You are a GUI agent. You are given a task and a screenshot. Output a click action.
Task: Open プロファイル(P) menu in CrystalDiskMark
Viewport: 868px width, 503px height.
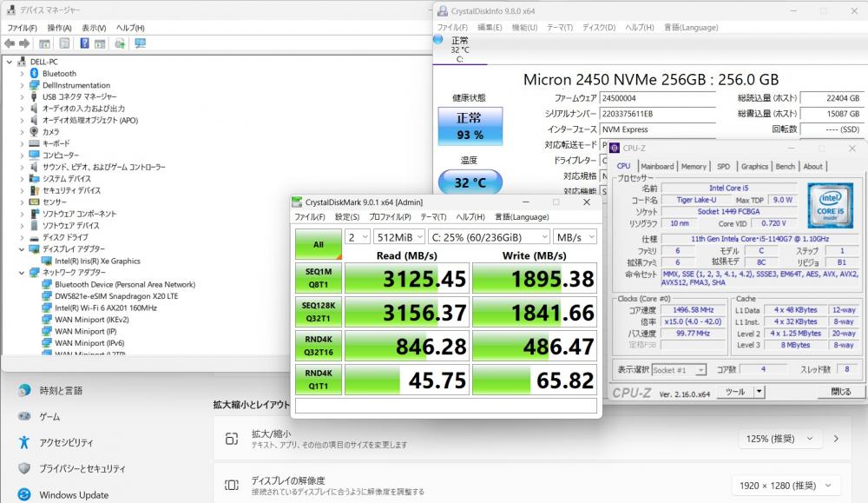391,217
